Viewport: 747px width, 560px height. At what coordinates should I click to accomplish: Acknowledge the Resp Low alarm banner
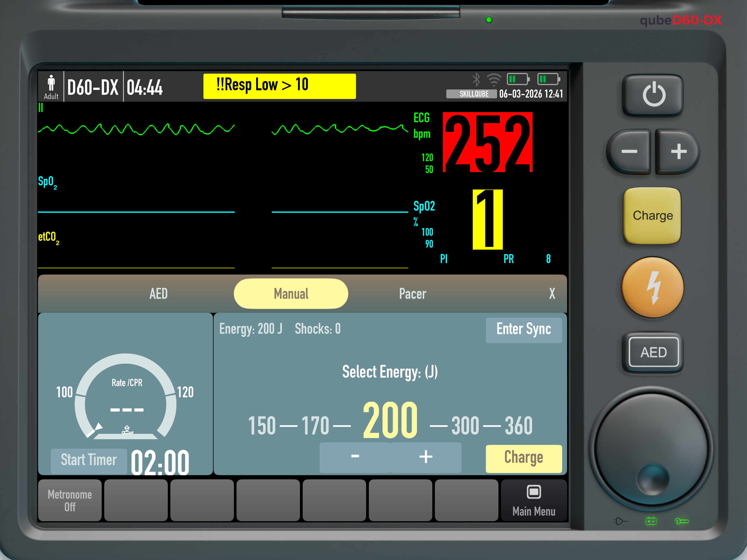coord(279,86)
